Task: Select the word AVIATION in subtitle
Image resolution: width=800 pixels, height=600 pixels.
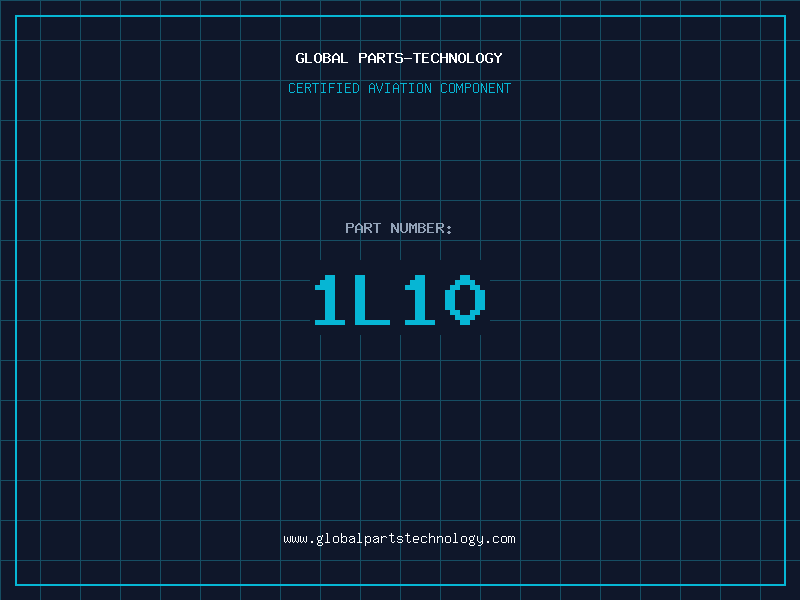Action: (400, 88)
